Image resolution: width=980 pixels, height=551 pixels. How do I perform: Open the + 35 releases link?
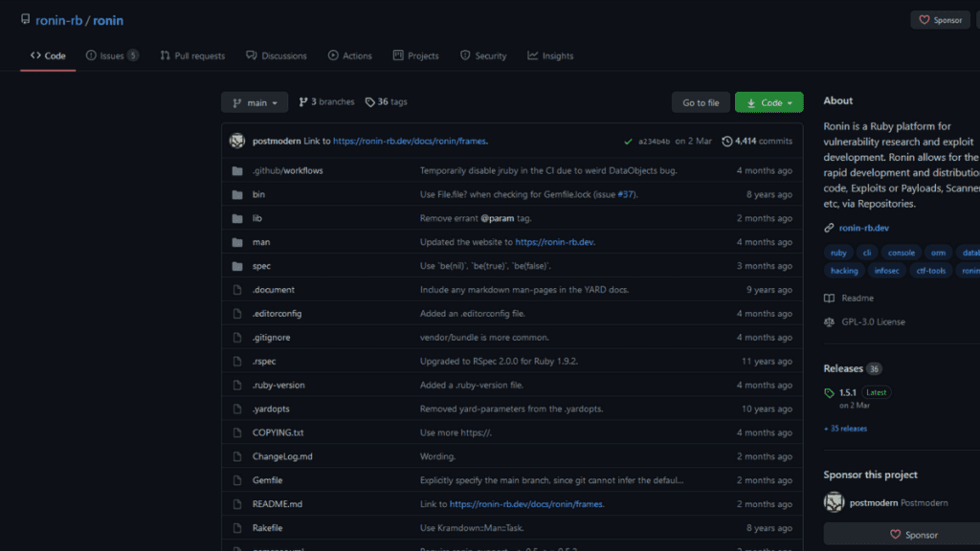pyautogui.click(x=845, y=429)
